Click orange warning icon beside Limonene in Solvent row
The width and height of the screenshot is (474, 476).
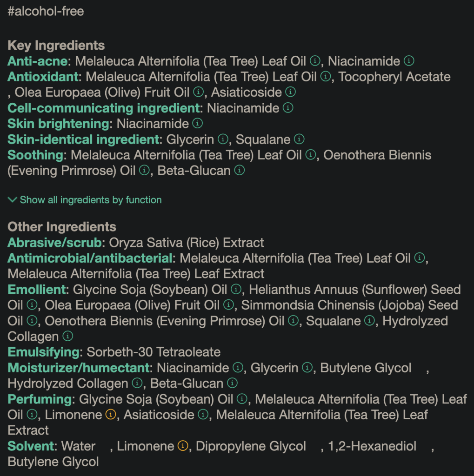(x=183, y=446)
